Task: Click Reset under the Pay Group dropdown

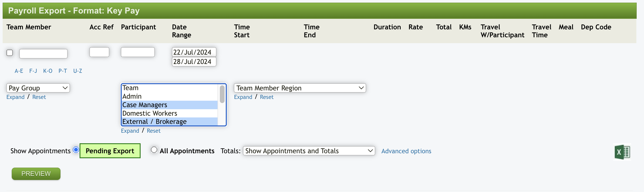Action: [39, 97]
